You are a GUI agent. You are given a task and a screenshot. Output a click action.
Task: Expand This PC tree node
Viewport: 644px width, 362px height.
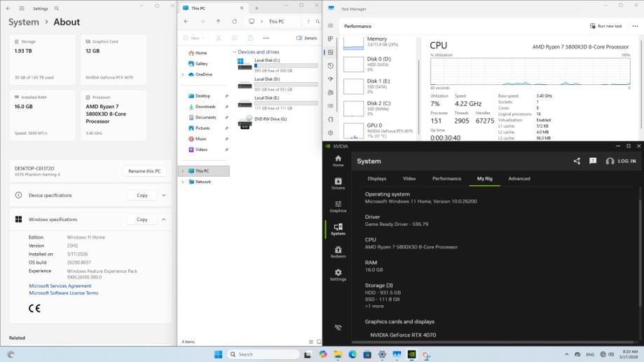click(183, 170)
